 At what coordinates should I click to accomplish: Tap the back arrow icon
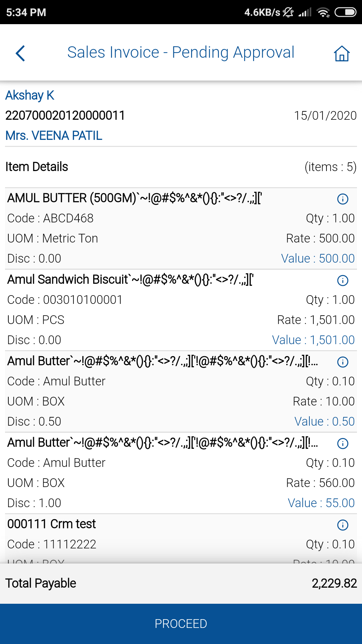coord(20,53)
